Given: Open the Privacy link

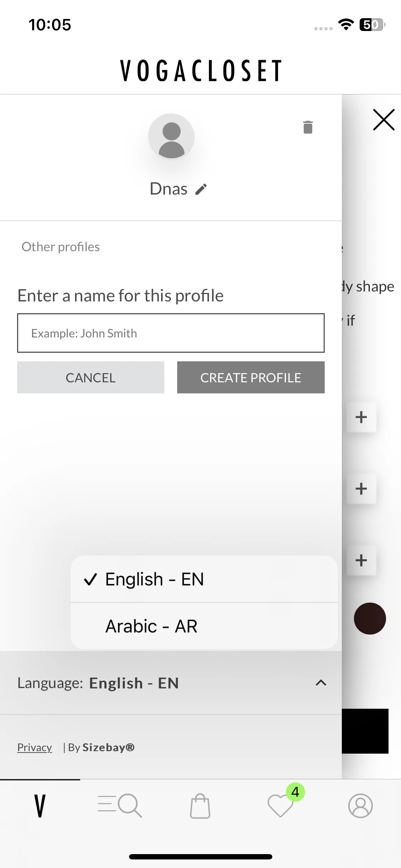Looking at the screenshot, I should [x=35, y=747].
